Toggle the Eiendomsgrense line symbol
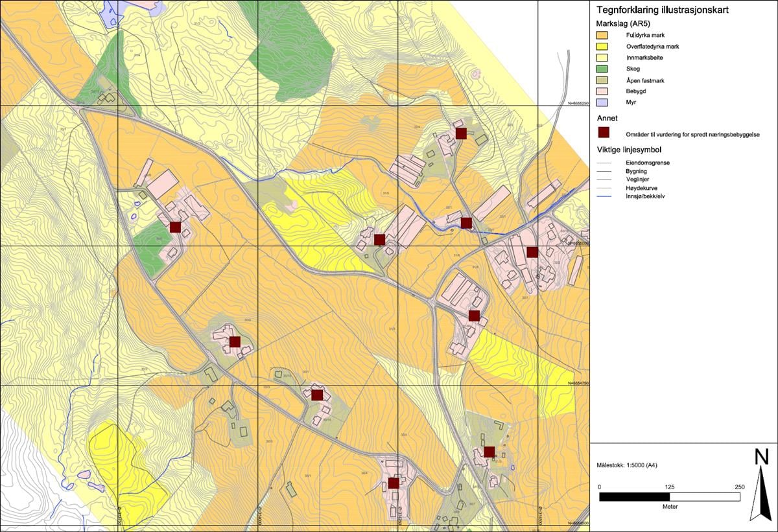 tap(604, 162)
